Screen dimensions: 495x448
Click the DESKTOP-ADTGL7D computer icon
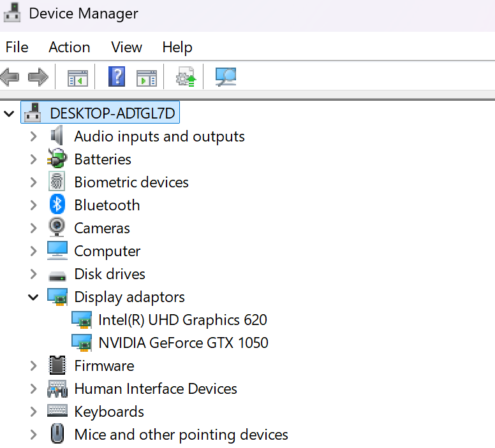[x=33, y=112]
